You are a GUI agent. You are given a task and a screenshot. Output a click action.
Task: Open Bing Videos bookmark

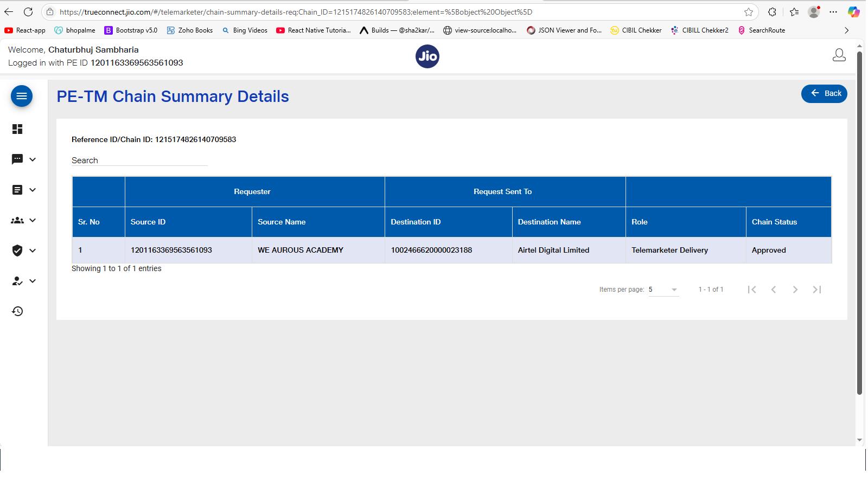(245, 30)
